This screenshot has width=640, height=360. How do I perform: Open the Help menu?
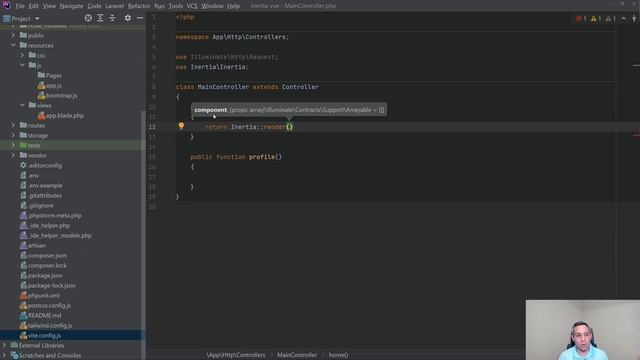[x=233, y=6]
